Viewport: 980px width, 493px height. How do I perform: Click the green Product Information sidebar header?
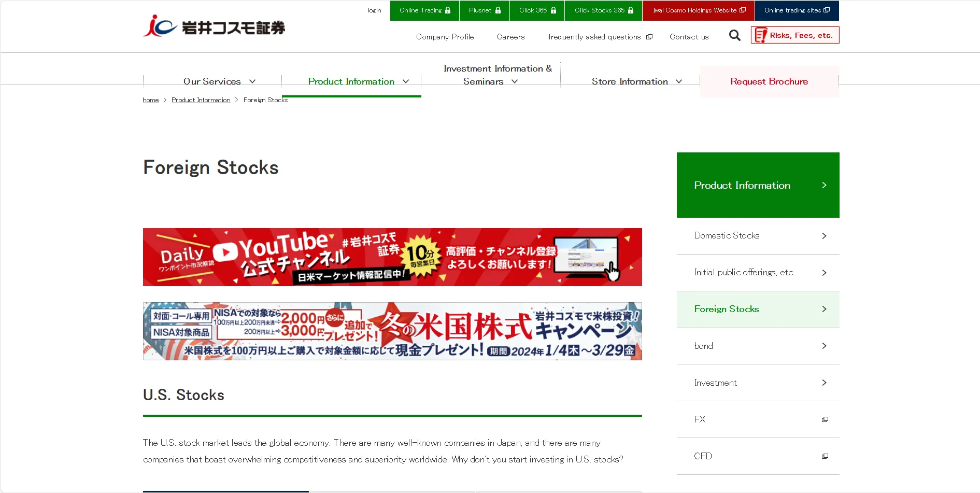[758, 185]
